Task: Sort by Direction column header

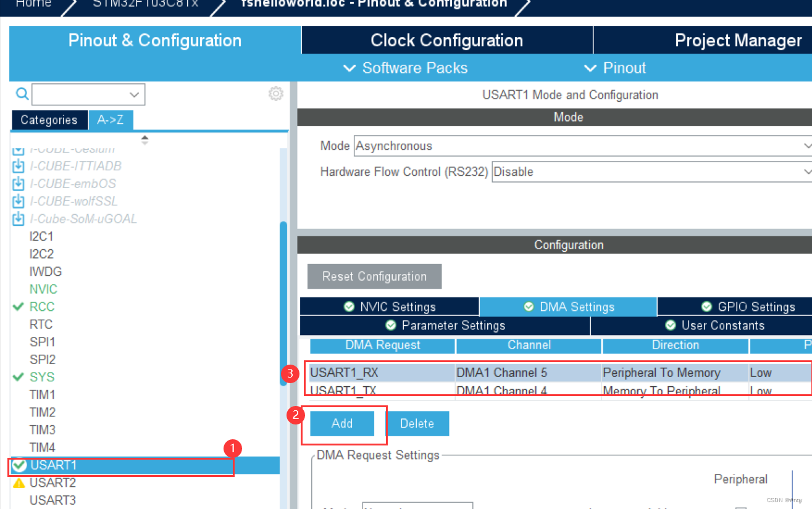Action: click(676, 346)
